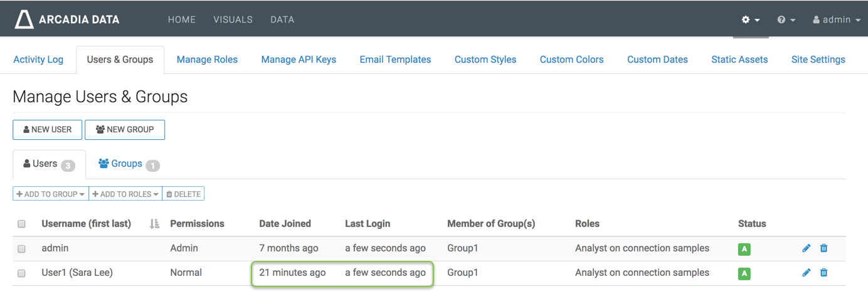
Task: Check the admin row checkbox
Action: pyautogui.click(x=22, y=249)
